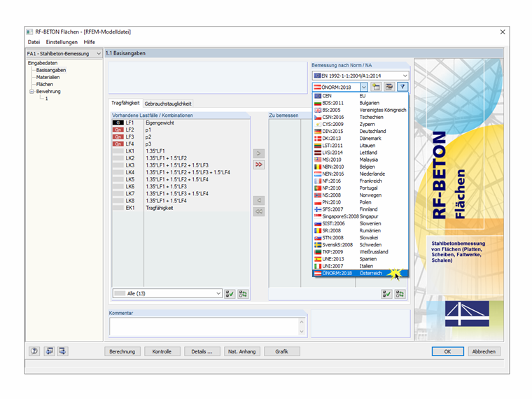
Task: Select ÖNORM:2018 Österreich highlighted entry
Action: coord(360,273)
